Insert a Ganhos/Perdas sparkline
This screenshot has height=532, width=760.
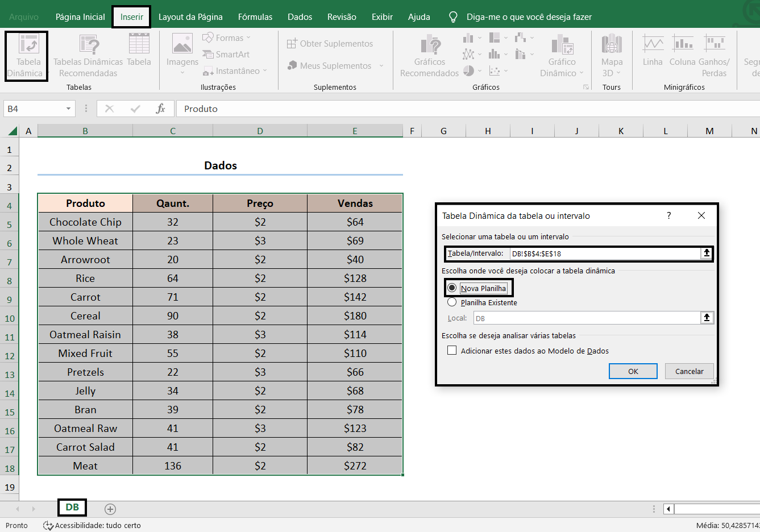point(713,55)
